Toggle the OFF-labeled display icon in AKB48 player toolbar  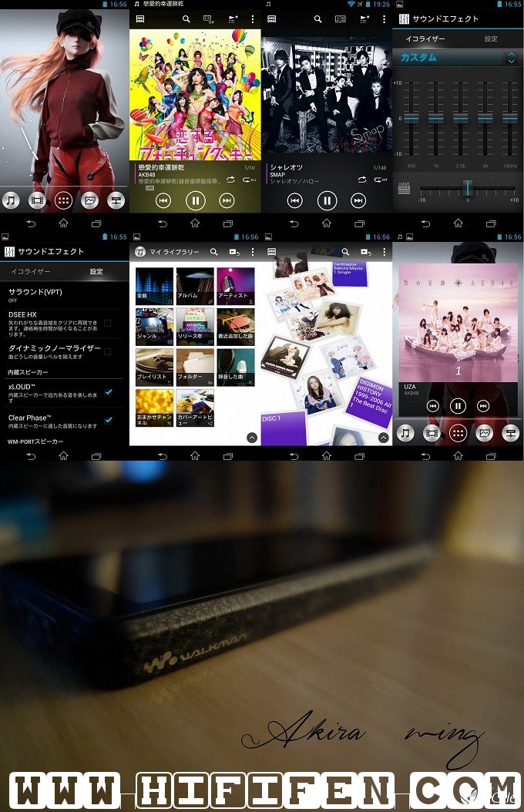click(x=208, y=19)
